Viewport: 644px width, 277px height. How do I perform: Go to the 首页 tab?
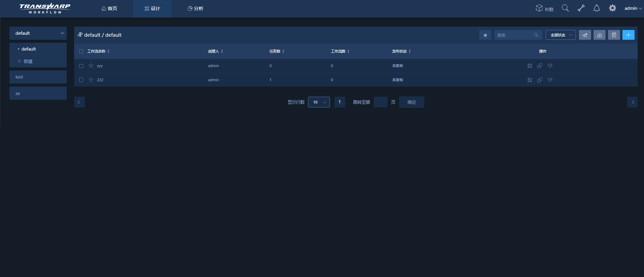[109, 8]
